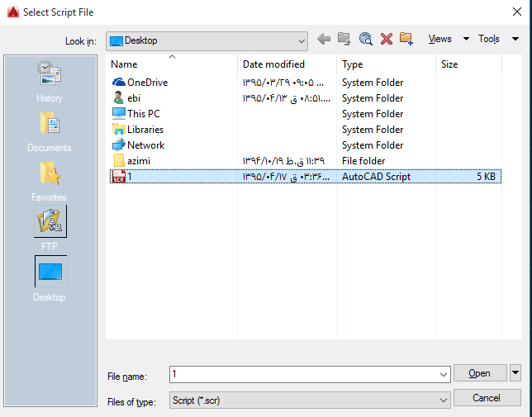This screenshot has height=417, width=532.
Task: Search the Web globe icon
Action: coord(365,40)
